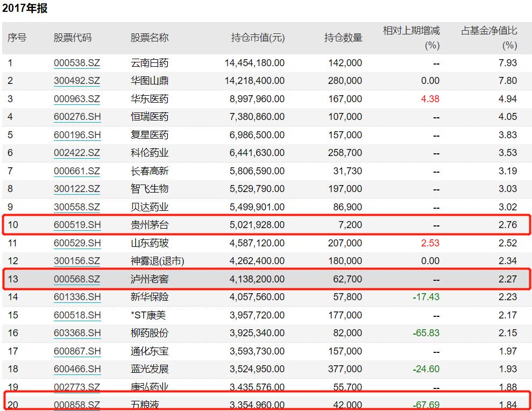Open stock code link 000538.SZ

tap(77, 63)
